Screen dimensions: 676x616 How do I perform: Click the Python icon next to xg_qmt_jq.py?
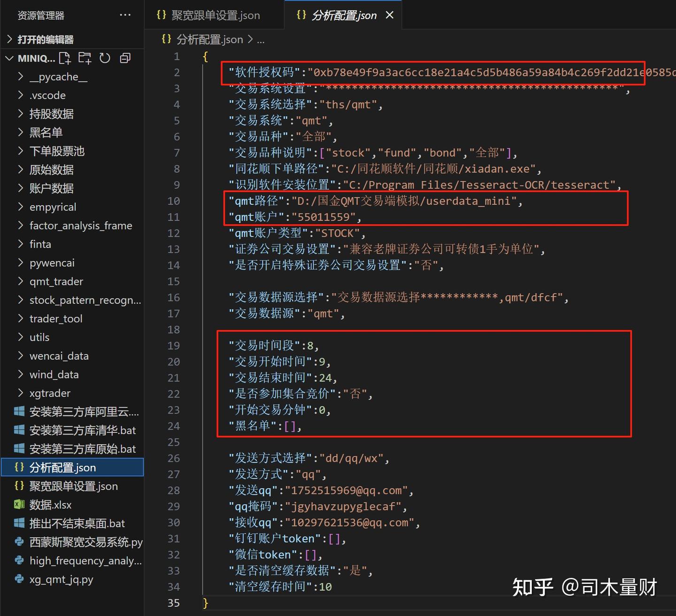19,579
